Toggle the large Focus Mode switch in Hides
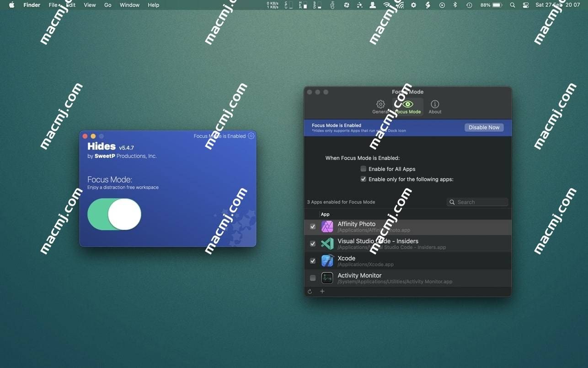This screenshot has height=368, width=588. coord(114,214)
